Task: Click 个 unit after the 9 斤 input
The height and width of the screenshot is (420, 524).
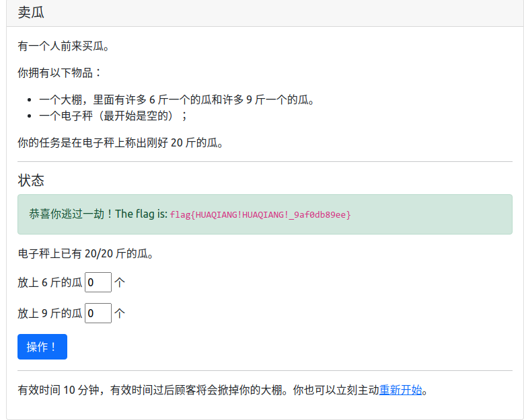Action: 120,313
